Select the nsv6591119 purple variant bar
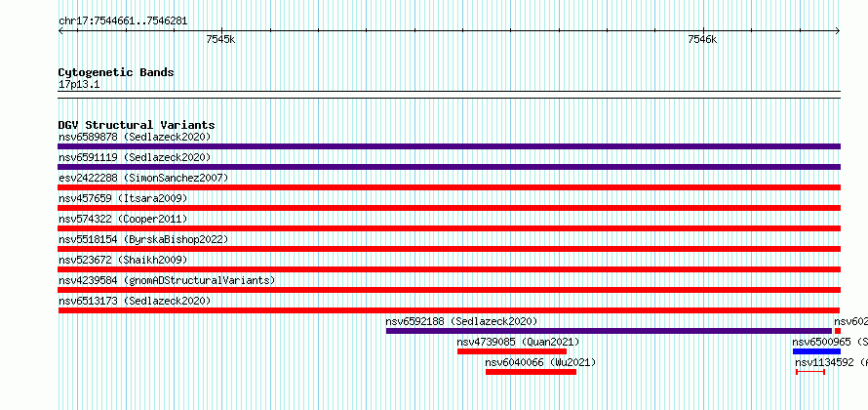 pos(449,167)
